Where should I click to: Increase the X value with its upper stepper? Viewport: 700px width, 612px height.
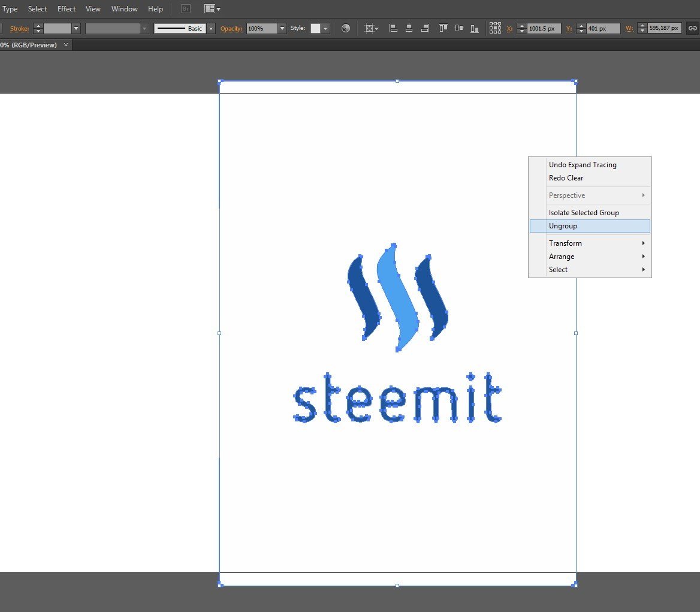(521, 25)
